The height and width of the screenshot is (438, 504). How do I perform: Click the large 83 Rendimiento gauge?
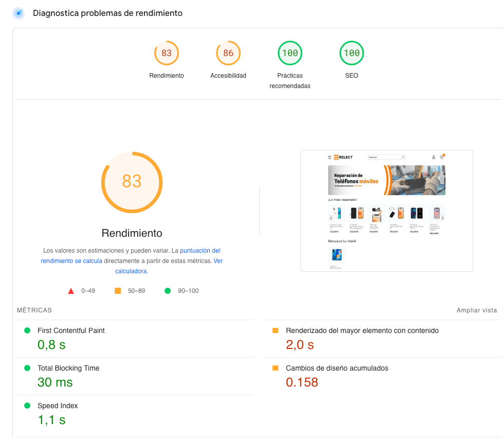[132, 182]
